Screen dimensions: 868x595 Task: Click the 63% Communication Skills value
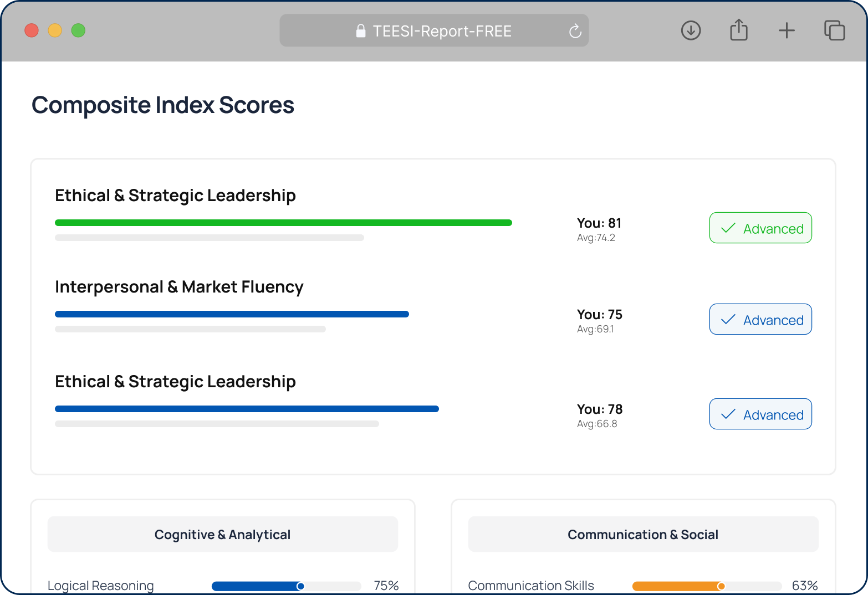point(805,586)
